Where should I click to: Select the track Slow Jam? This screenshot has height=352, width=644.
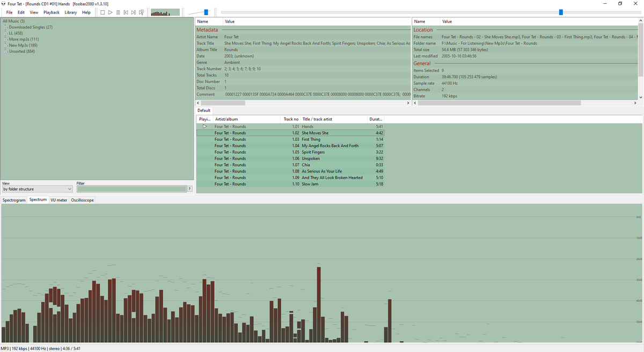click(x=290, y=184)
